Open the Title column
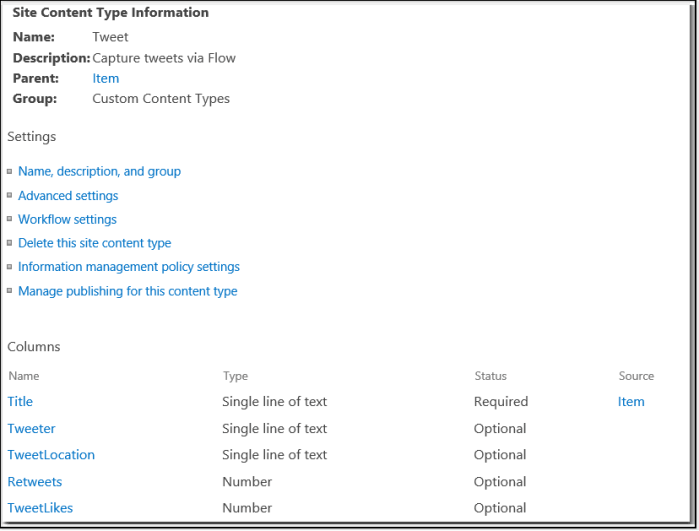Screen dimensions: 699x531 [x=20, y=401]
